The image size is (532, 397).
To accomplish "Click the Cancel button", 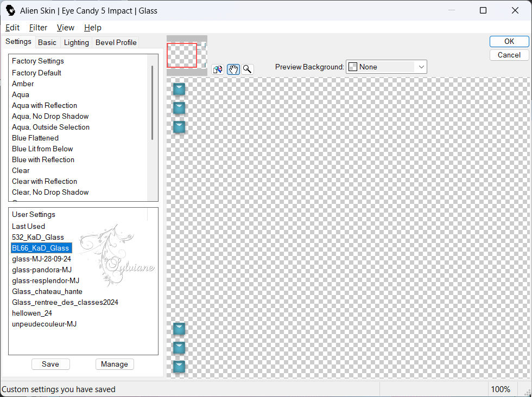I will pyautogui.click(x=509, y=55).
